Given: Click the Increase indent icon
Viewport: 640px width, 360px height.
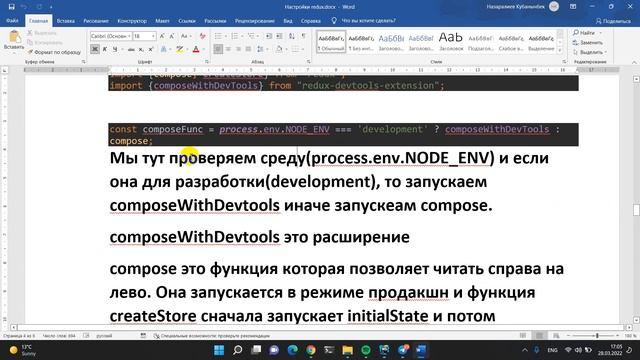Looking at the screenshot, I should pos(279,36).
